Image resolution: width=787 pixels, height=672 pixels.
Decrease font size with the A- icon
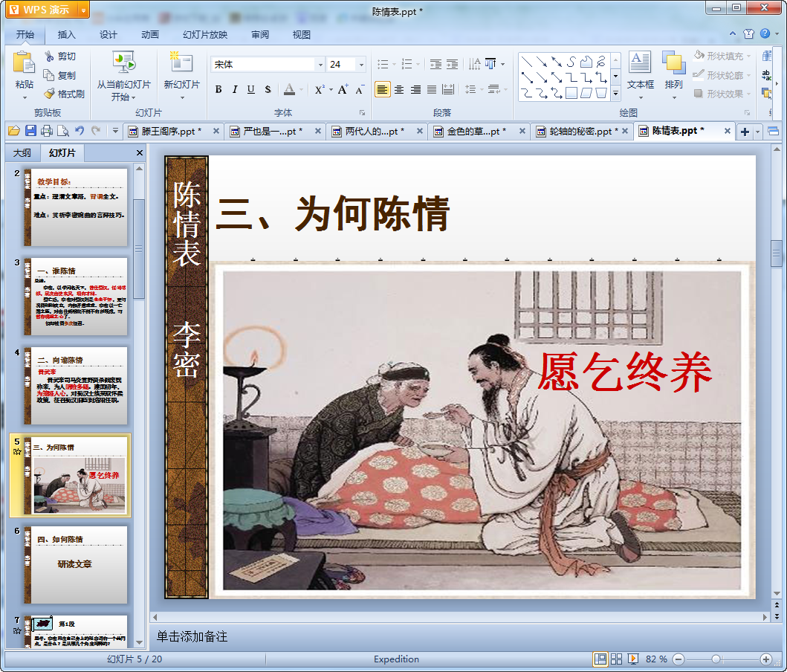[360, 89]
